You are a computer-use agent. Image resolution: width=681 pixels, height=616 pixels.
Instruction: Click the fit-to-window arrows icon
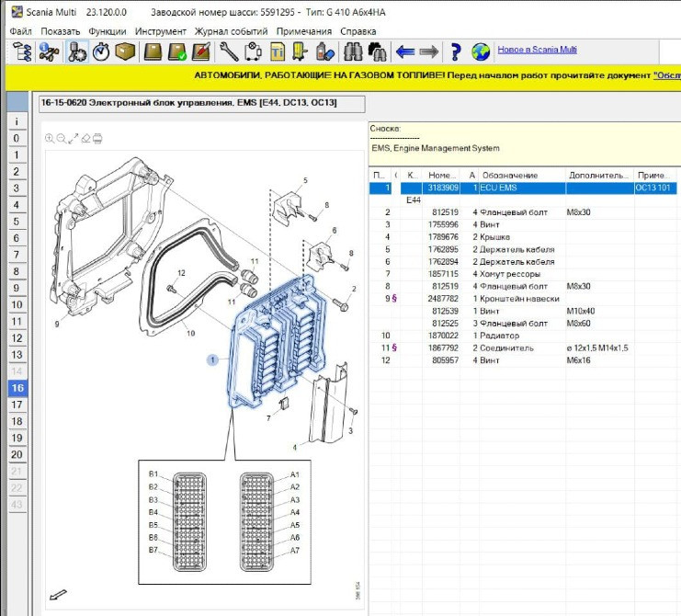[74, 139]
